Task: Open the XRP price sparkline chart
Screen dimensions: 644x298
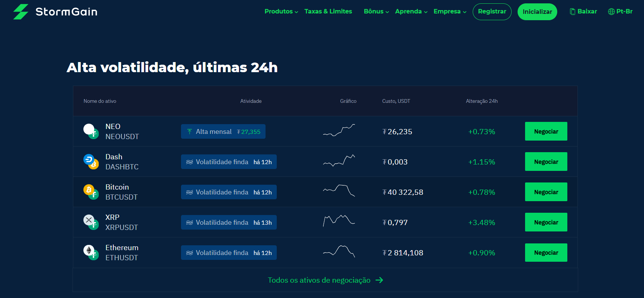Action: (x=339, y=221)
